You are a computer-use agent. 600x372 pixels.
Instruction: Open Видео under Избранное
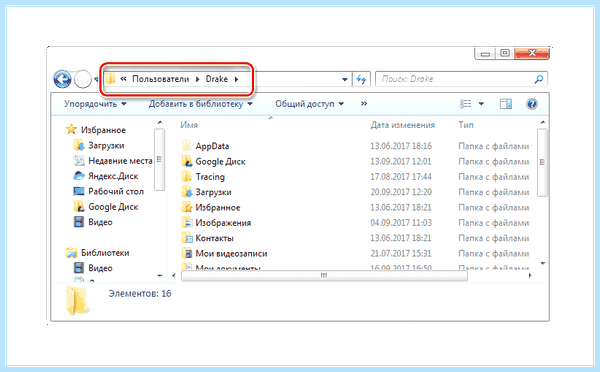(100, 222)
